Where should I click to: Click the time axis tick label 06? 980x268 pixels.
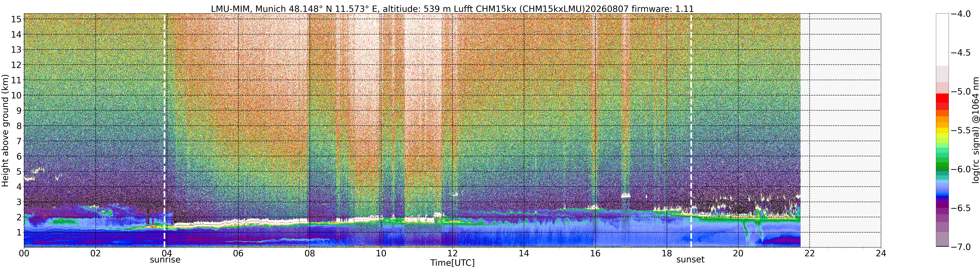tap(238, 254)
